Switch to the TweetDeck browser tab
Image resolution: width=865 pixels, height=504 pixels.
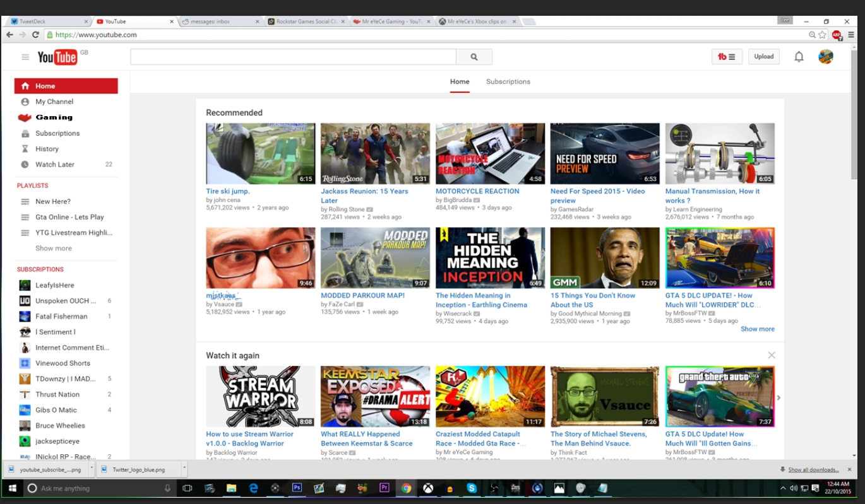[48, 21]
